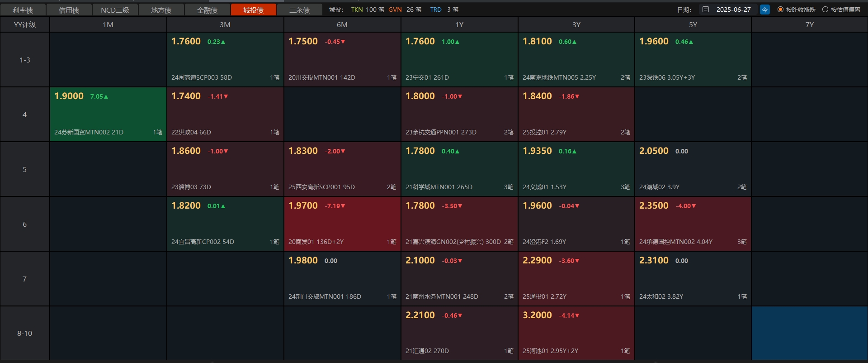The height and width of the screenshot is (363, 868).
Task: Open the 25西安高新SCP001 95D cell
Action: click(x=342, y=169)
